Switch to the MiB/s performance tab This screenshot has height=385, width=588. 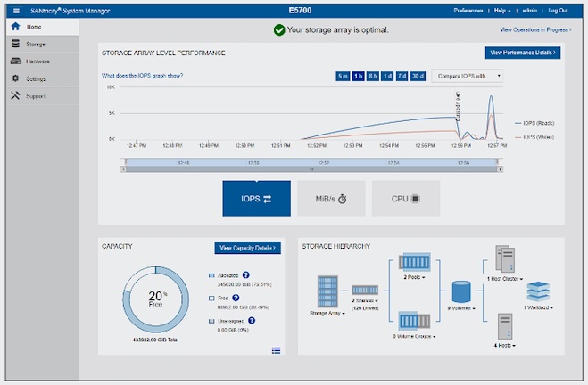point(331,199)
